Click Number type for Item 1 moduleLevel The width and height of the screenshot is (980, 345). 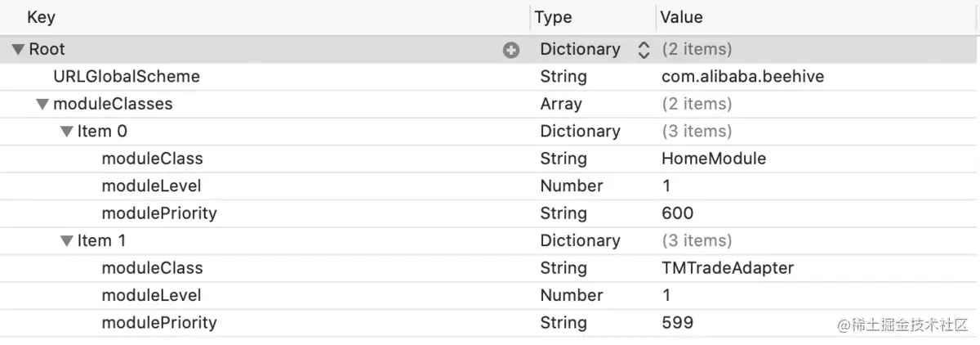point(571,295)
